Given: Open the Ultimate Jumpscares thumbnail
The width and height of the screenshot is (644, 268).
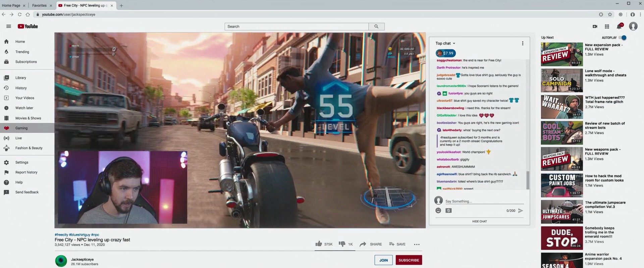Looking at the screenshot, I should pyautogui.click(x=562, y=212).
